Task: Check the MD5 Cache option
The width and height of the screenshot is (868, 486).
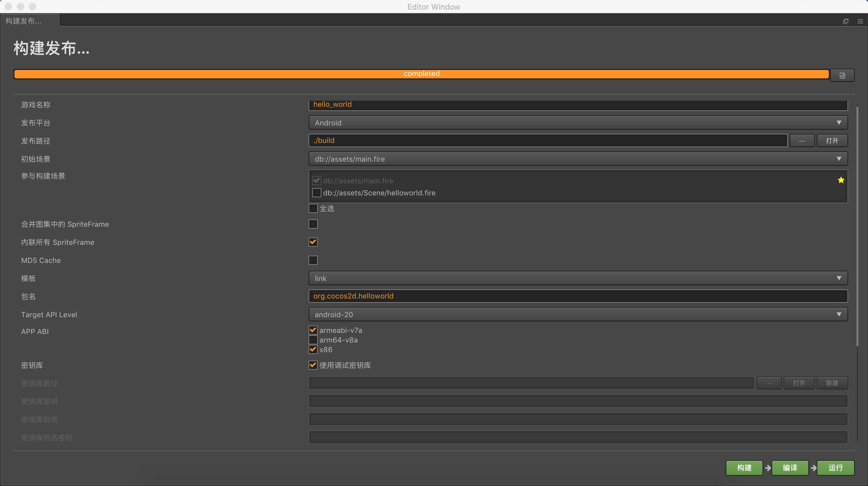Action: coord(313,260)
